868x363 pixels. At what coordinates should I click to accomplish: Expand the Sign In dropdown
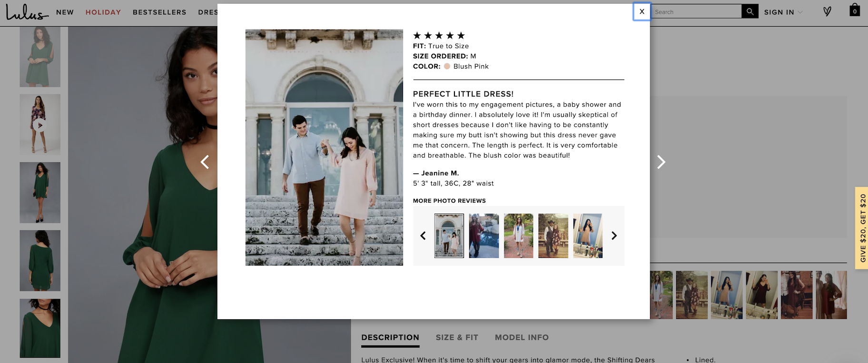(x=783, y=12)
